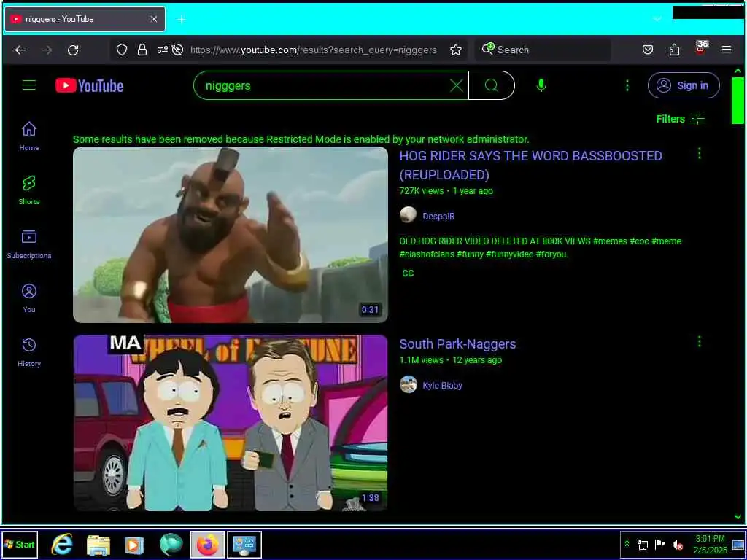This screenshot has width=747, height=560.
Task: Open options menu for Hog Rider video
Action: [699, 153]
